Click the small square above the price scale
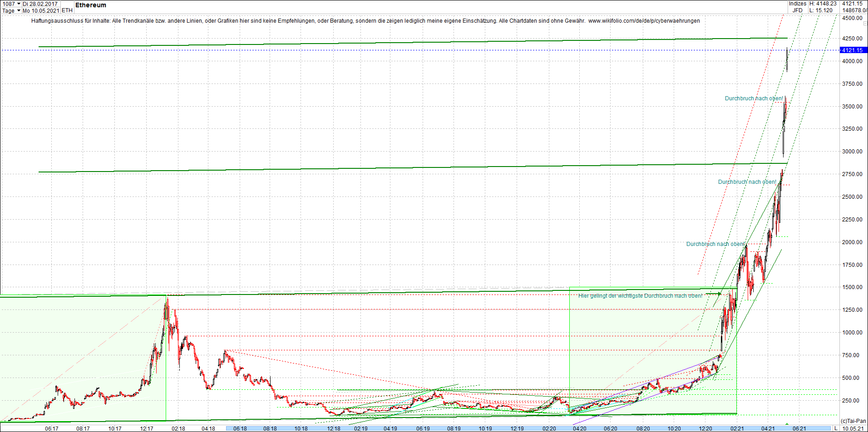This screenshot has height=432, width=868. [864, 24]
